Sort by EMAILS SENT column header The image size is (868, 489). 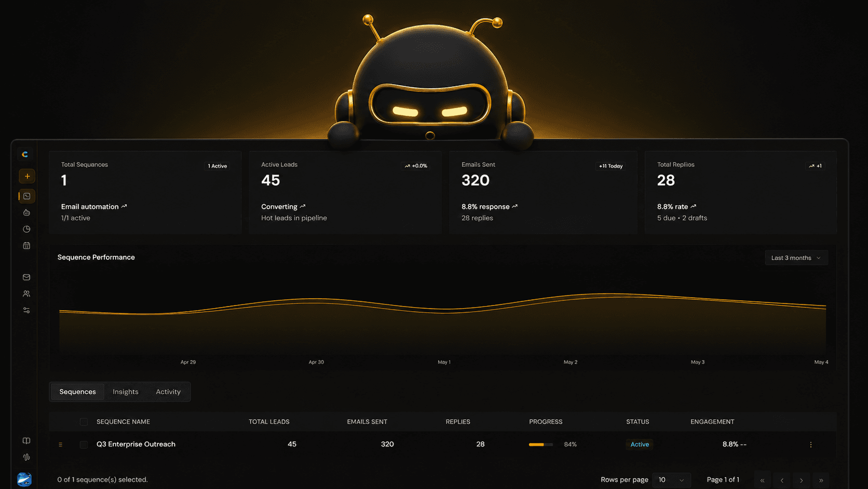tap(367, 422)
